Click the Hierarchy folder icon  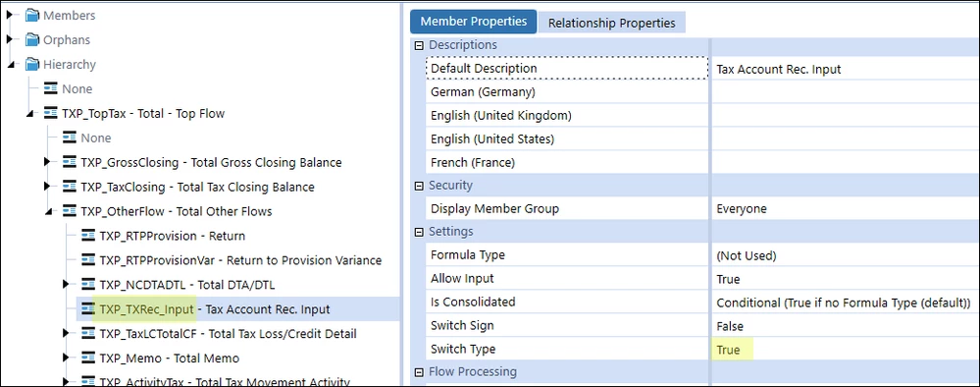[x=31, y=65]
